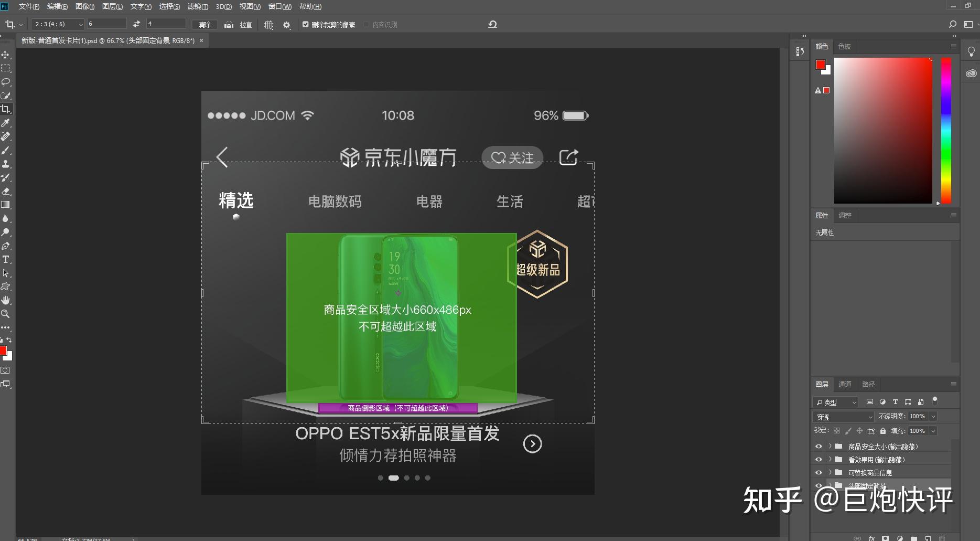The height and width of the screenshot is (541, 980).
Task: Select the Rectangular Marquee tool
Action: coord(5,68)
